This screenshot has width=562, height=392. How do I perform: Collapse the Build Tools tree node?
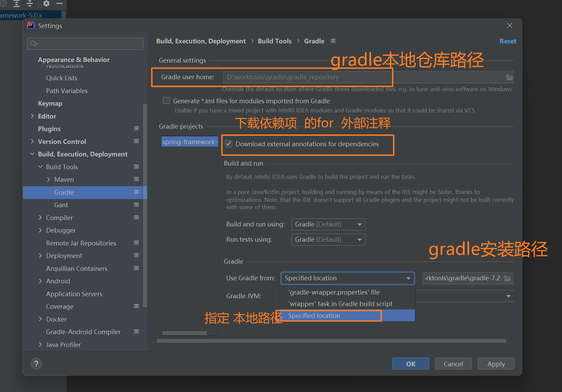pos(40,167)
